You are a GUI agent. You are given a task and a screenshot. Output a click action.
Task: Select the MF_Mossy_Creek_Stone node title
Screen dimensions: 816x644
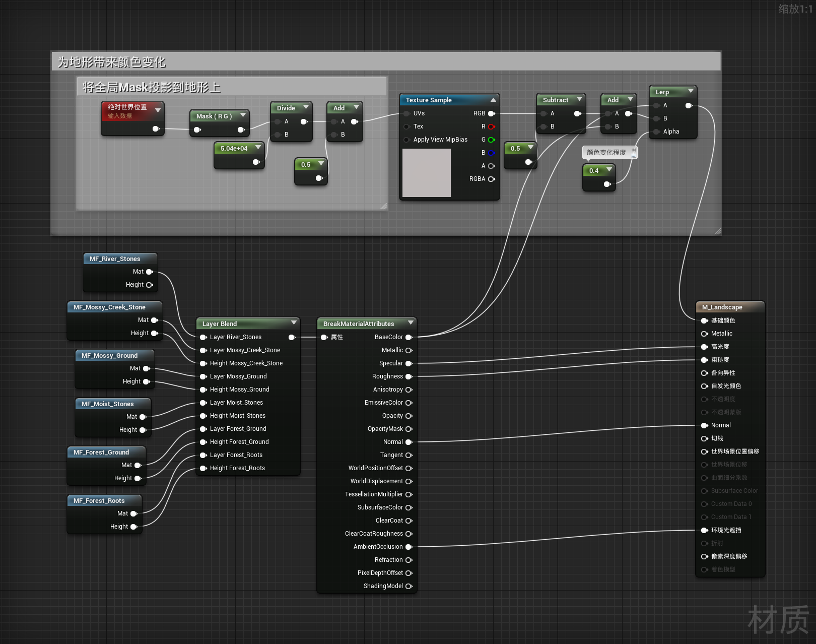109,307
